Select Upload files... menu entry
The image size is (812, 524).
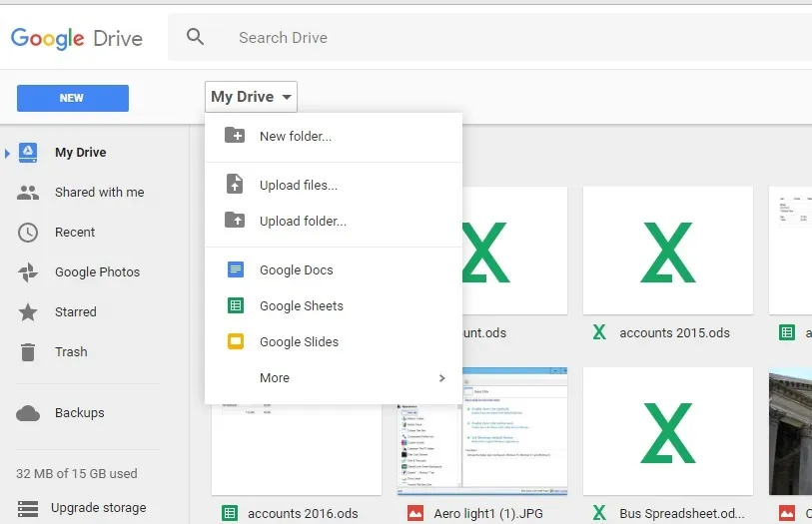pyautogui.click(x=334, y=185)
